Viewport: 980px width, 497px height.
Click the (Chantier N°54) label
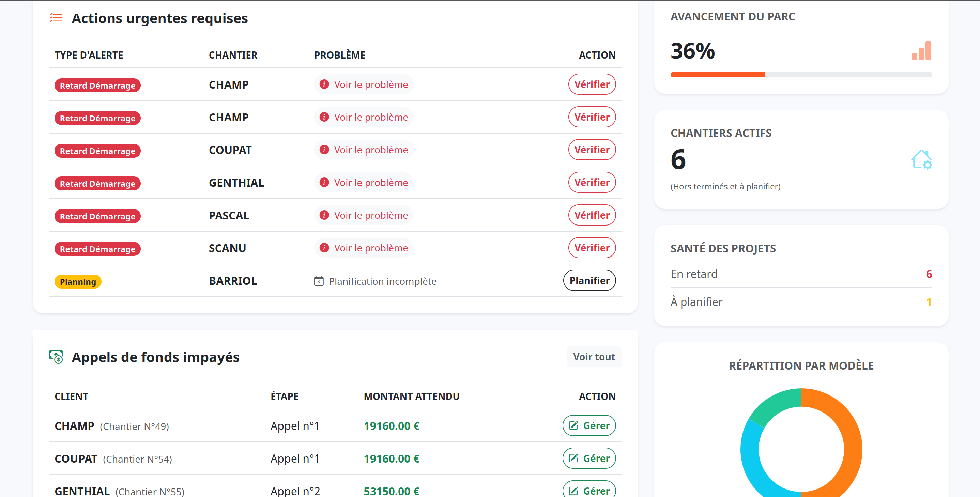pyautogui.click(x=137, y=459)
